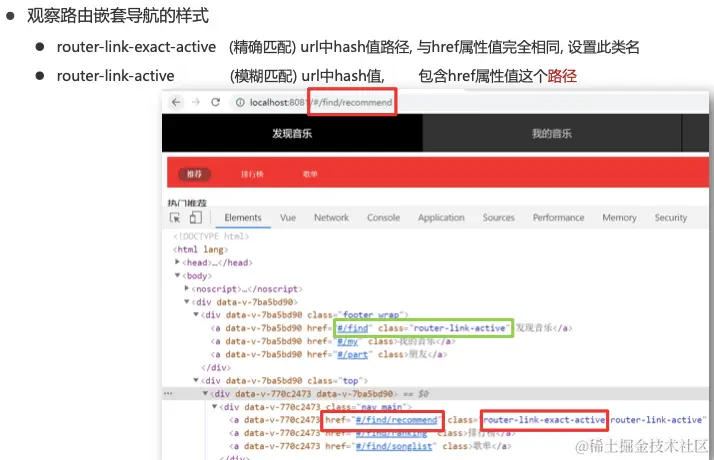Follow the #/find/songlist href link
This screenshot has height=460, width=714.
(394, 446)
